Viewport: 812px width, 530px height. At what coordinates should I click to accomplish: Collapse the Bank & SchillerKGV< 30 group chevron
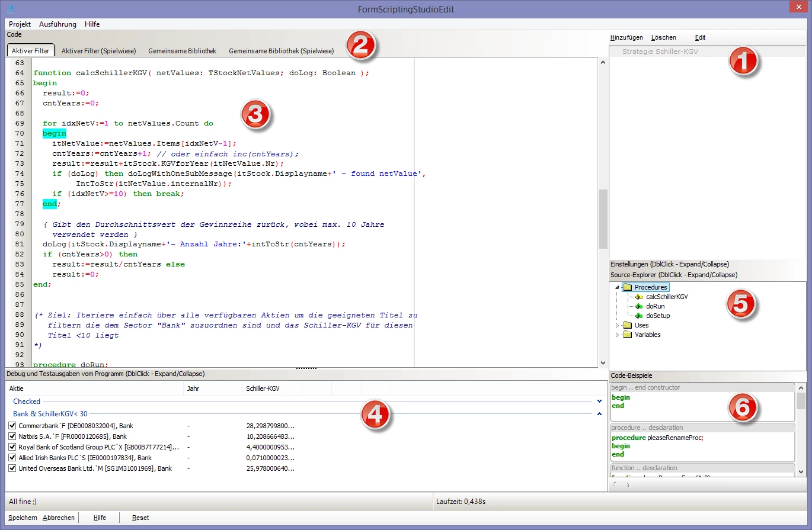(599, 414)
